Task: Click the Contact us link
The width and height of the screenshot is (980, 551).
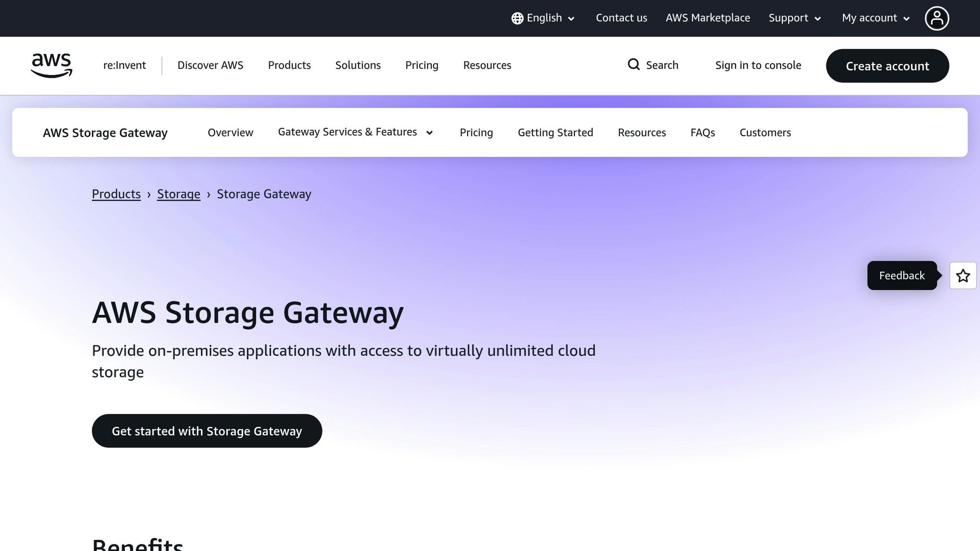Action: (x=621, y=18)
